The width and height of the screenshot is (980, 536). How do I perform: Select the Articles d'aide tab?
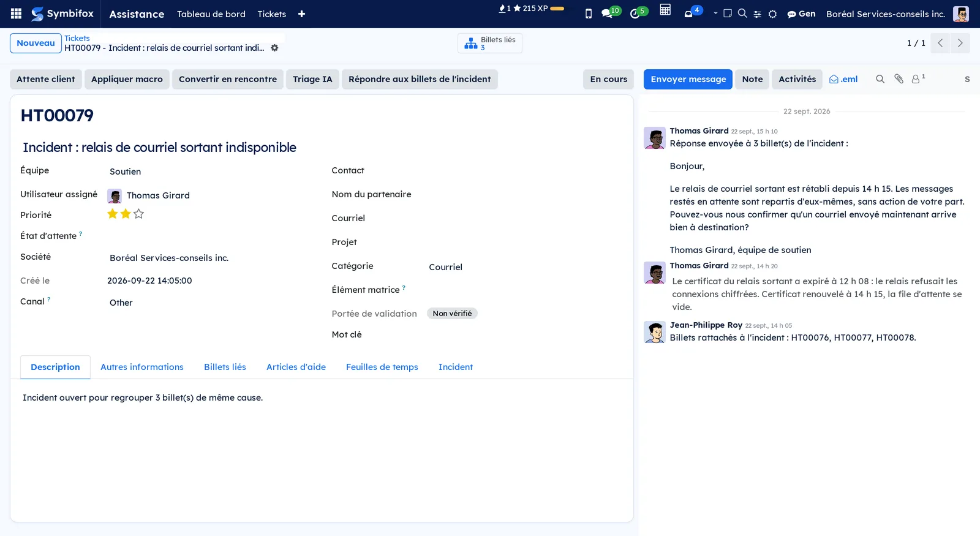click(x=296, y=367)
